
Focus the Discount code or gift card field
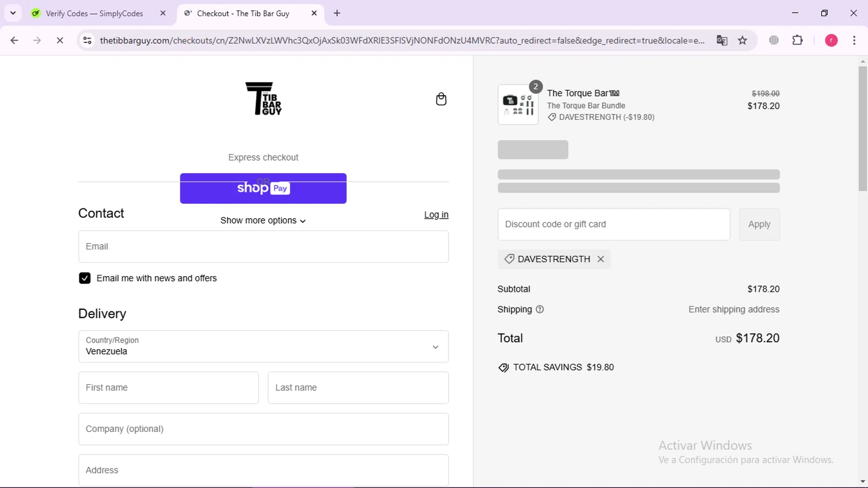614,225
